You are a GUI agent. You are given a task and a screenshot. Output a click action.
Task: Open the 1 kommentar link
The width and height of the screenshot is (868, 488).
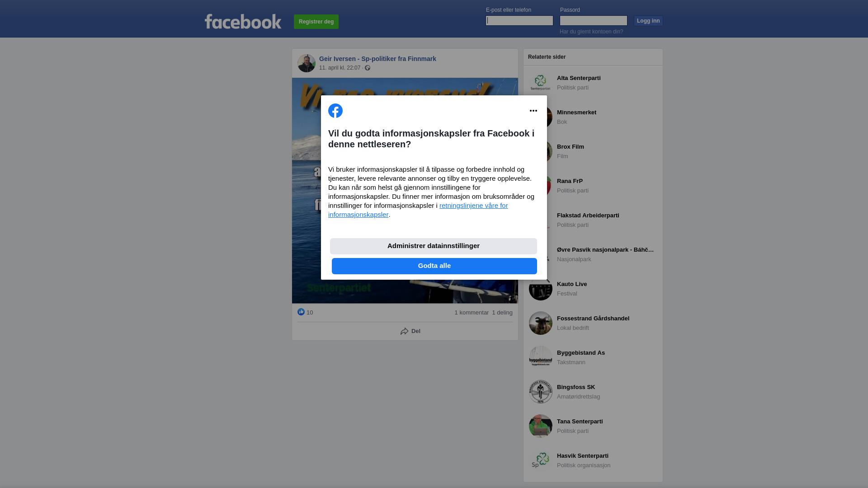[472, 313]
